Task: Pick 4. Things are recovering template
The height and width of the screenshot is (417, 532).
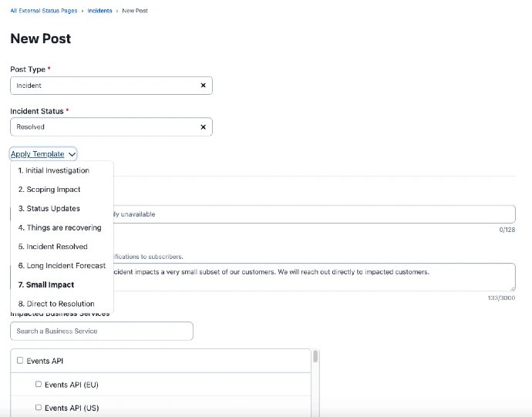Action: point(62,227)
